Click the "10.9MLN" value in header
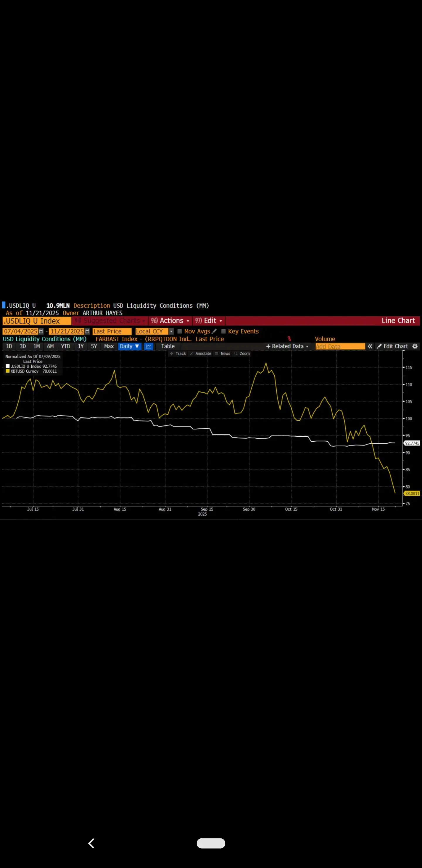This screenshot has height=868, width=422. tap(58, 305)
